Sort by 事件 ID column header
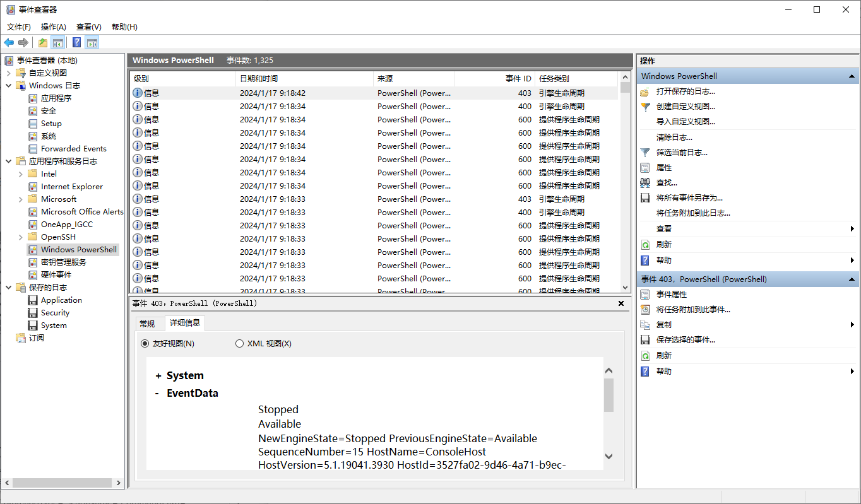Image resolution: width=861 pixels, height=504 pixels. point(494,79)
